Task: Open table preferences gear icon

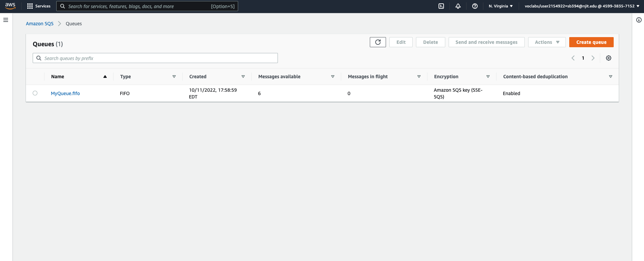Action: 609,58
